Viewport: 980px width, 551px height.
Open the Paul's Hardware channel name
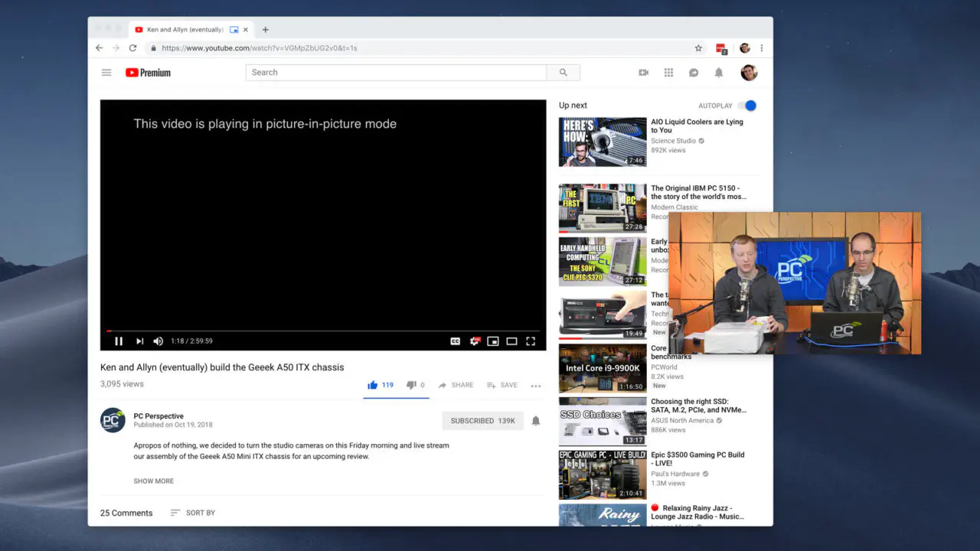coord(676,474)
